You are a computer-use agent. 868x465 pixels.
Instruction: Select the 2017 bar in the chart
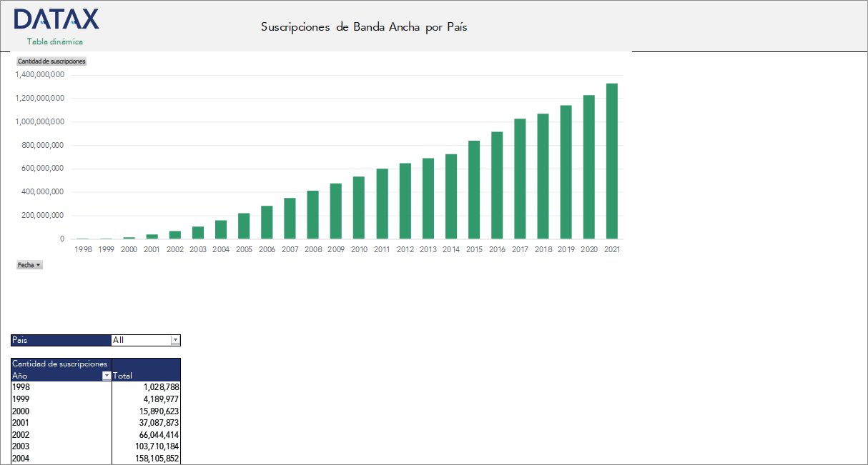click(520, 179)
